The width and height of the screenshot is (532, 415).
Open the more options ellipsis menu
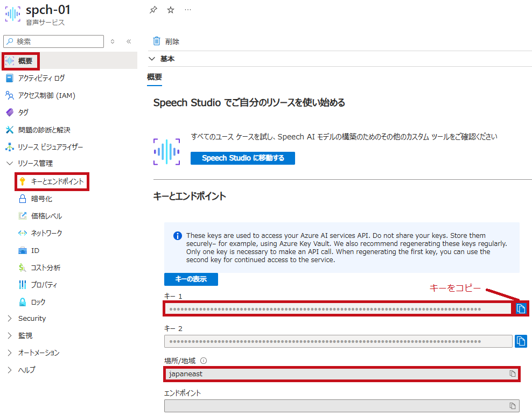pos(187,10)
